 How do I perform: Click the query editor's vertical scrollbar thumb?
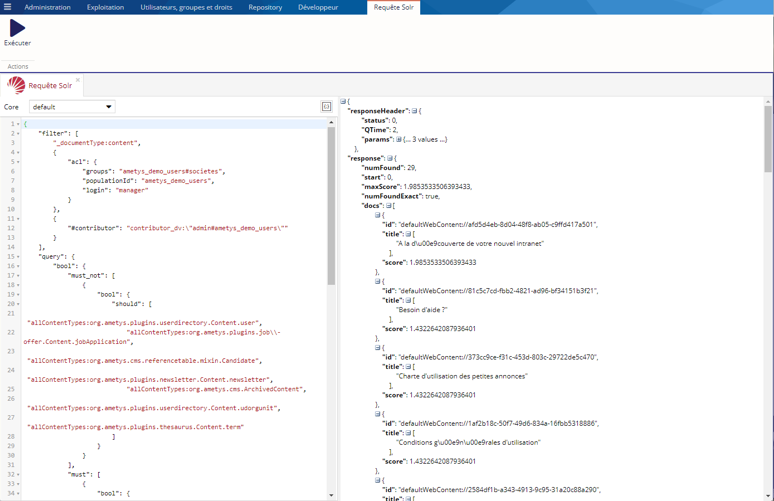pos(331,206)
